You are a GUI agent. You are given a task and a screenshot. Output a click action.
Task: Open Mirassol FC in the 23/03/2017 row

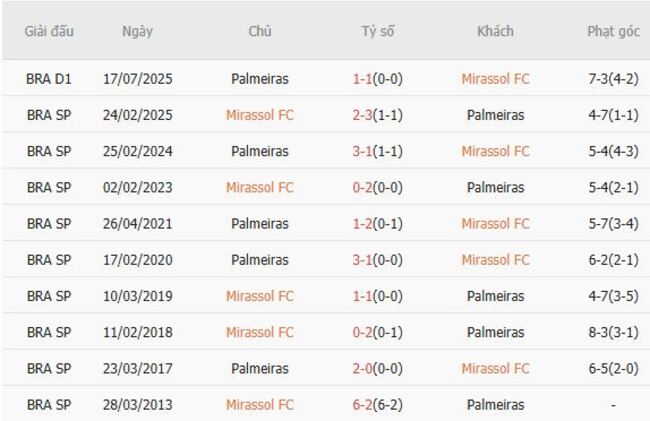point(495,369)
